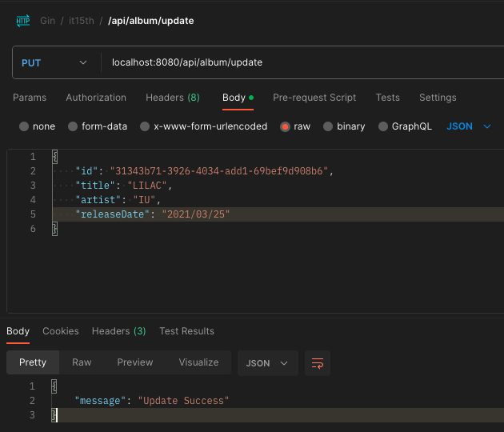Open the PUT method dropdown
Screen dimensions: 504x432
tap(54, 62)
